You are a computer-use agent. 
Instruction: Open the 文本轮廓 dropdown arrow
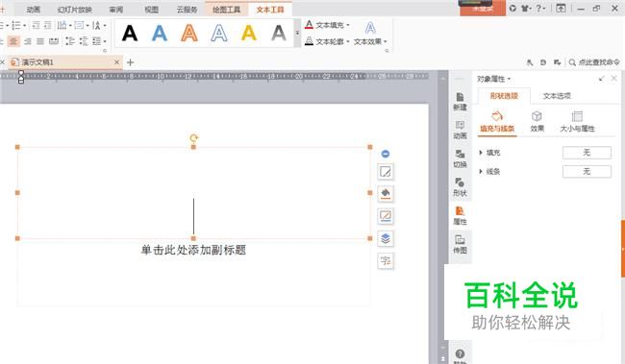[x=348, y=41]
